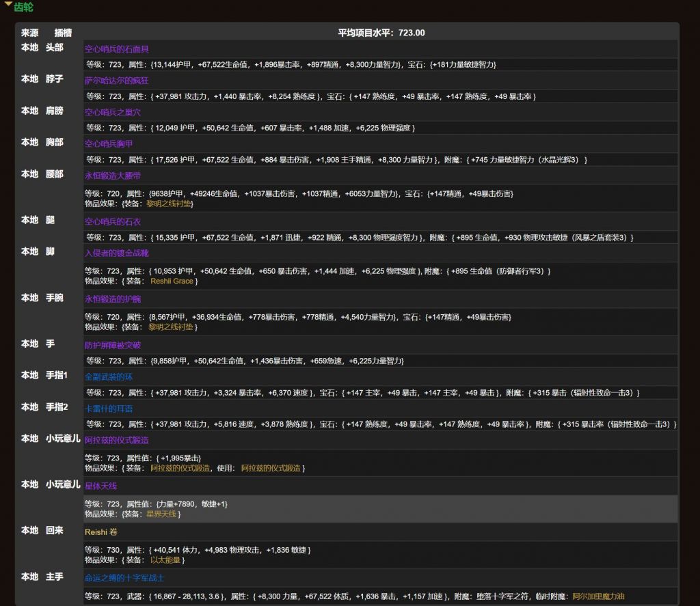This screenshot has width=700, height=606.
Task: Click the 防护屏障被突破 hands item
Action: pos(113,345)
